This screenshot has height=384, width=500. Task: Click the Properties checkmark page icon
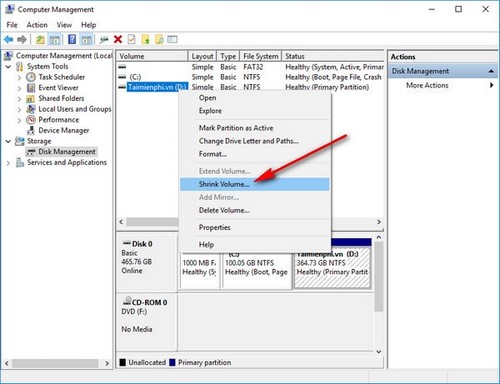pyautogui.click(x=132, y=40)
